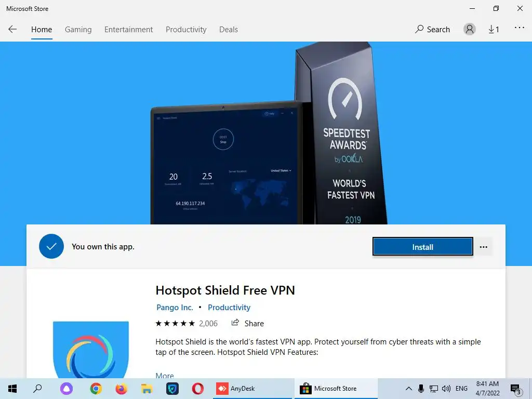Open File Explorer from the taskbar
Viewport: 532px width, 399px height.
coord(147,389)
